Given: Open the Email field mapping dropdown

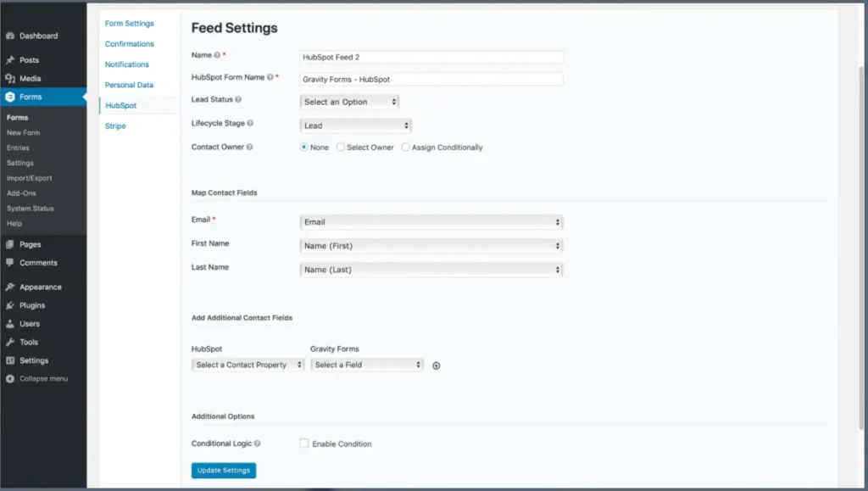Looking at the screenshot, I should pos(431,222).
